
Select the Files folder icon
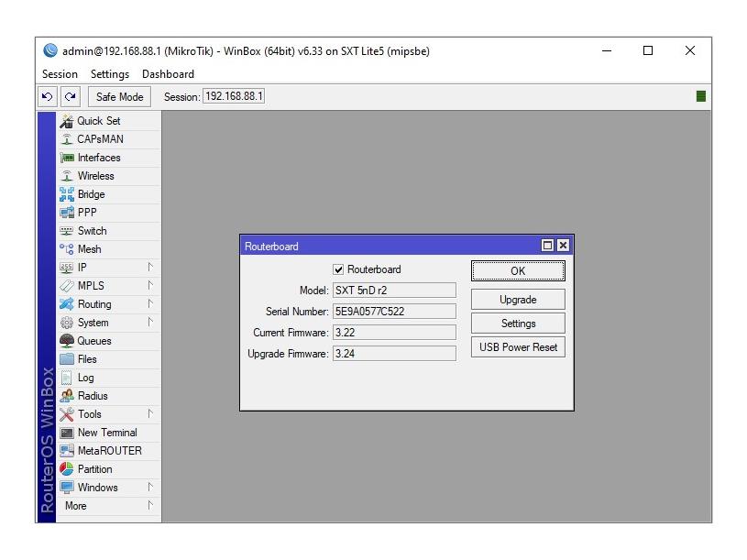67,359
